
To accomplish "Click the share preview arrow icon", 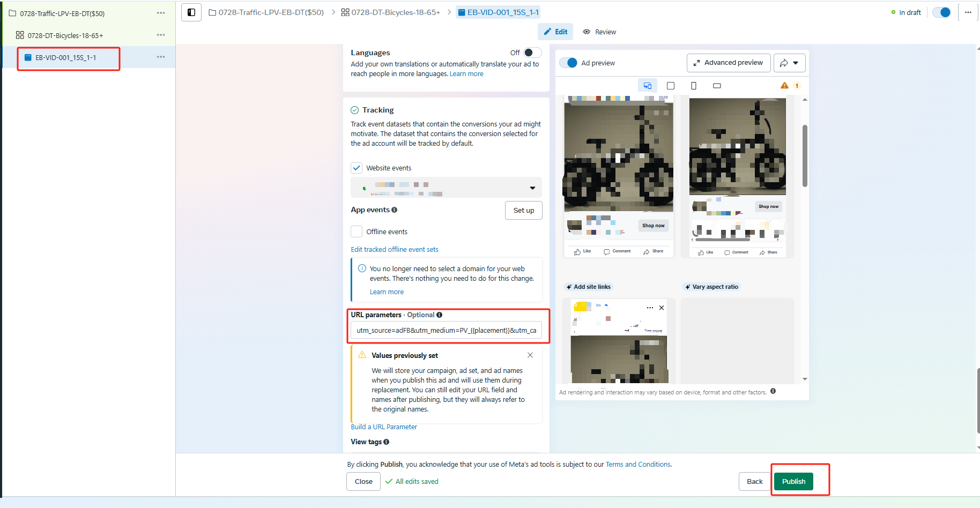I will [784, 63].
